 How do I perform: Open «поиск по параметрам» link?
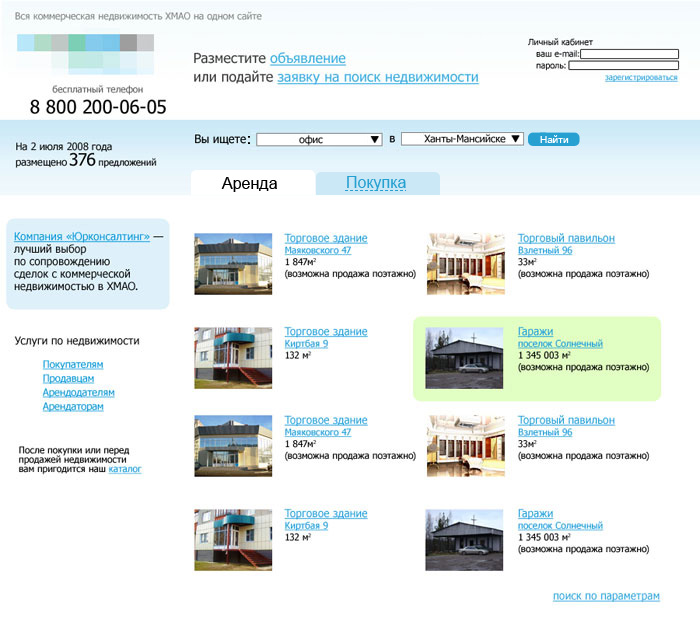(x=606, y=596)
